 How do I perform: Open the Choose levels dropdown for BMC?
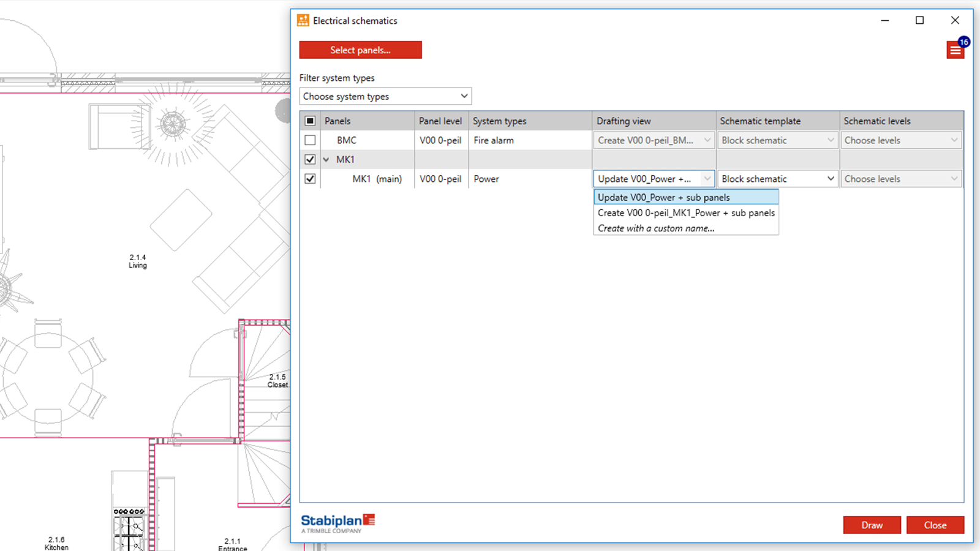click(x=901, y=140)
